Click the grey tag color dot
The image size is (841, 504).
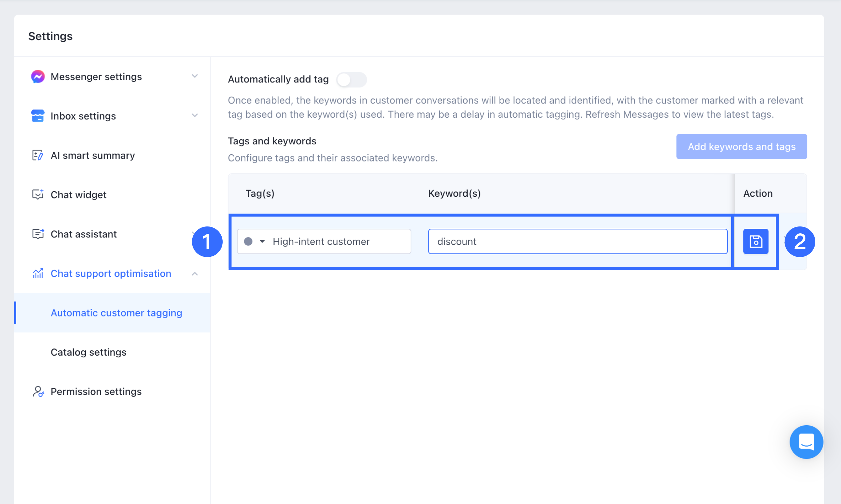[x=248, y=242]
